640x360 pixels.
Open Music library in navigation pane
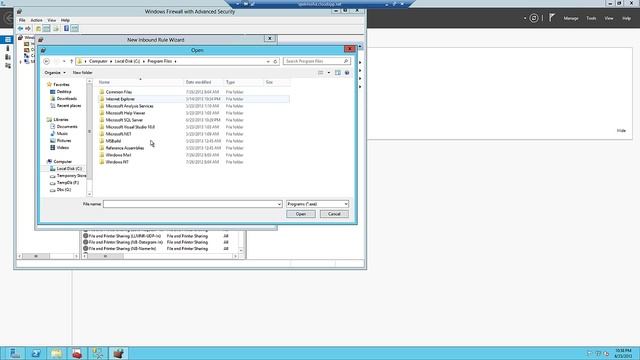(x=62, y=133)
